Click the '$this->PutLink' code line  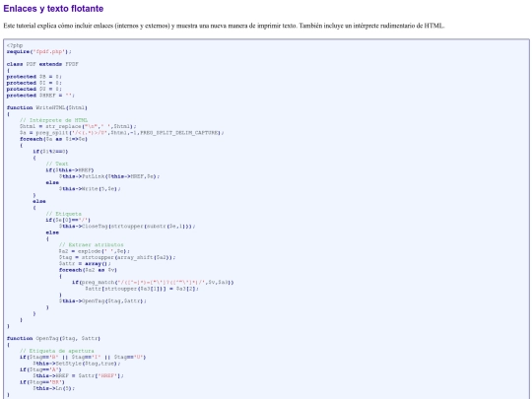tap(109, 176)
